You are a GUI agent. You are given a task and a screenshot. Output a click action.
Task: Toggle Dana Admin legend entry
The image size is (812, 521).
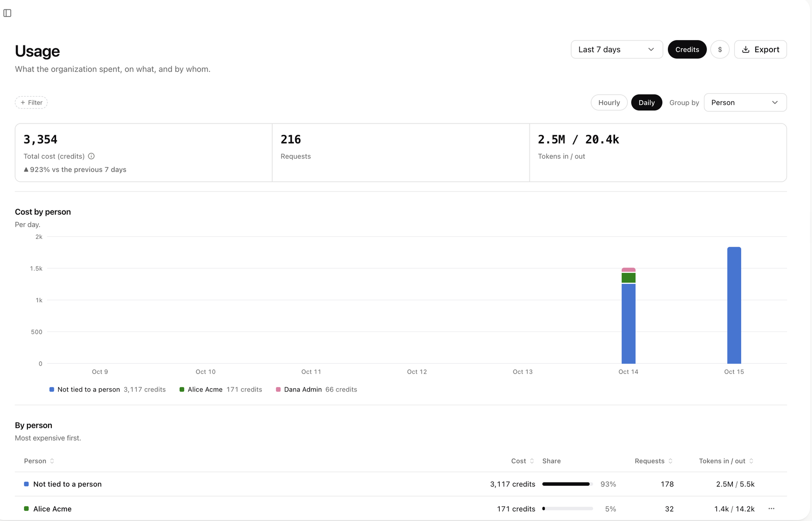[x=317, y=390]
